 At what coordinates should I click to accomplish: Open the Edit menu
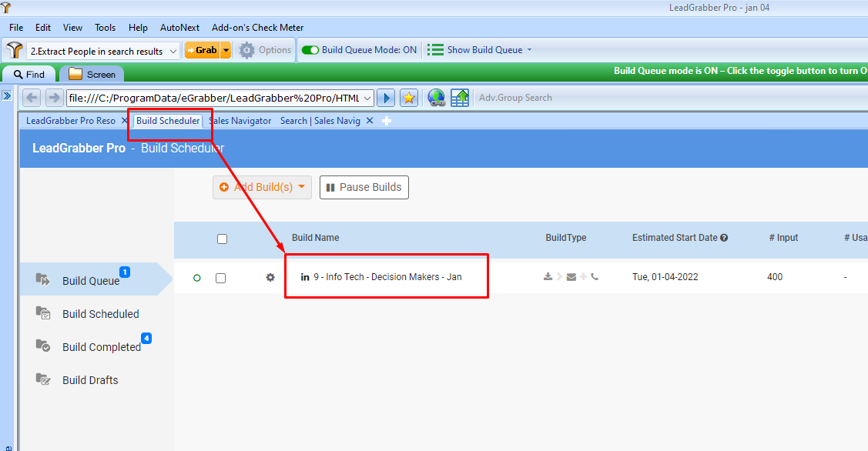(42, 27)
